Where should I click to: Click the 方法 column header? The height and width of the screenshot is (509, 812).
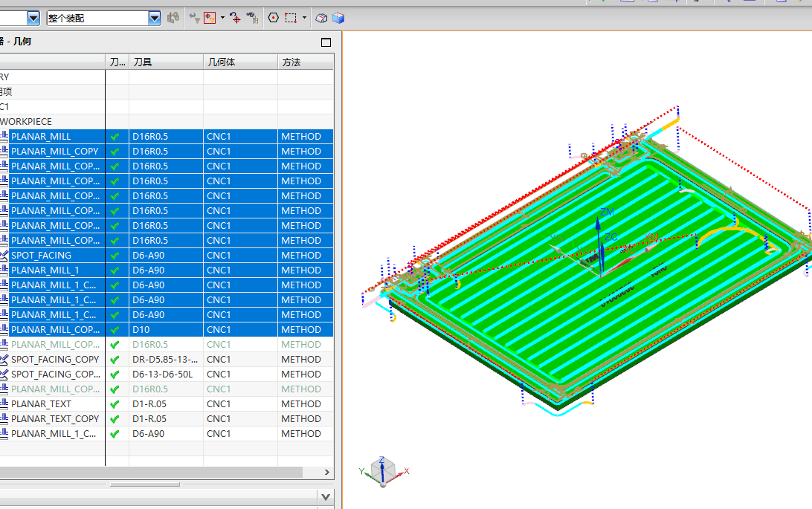pos(306,62)
